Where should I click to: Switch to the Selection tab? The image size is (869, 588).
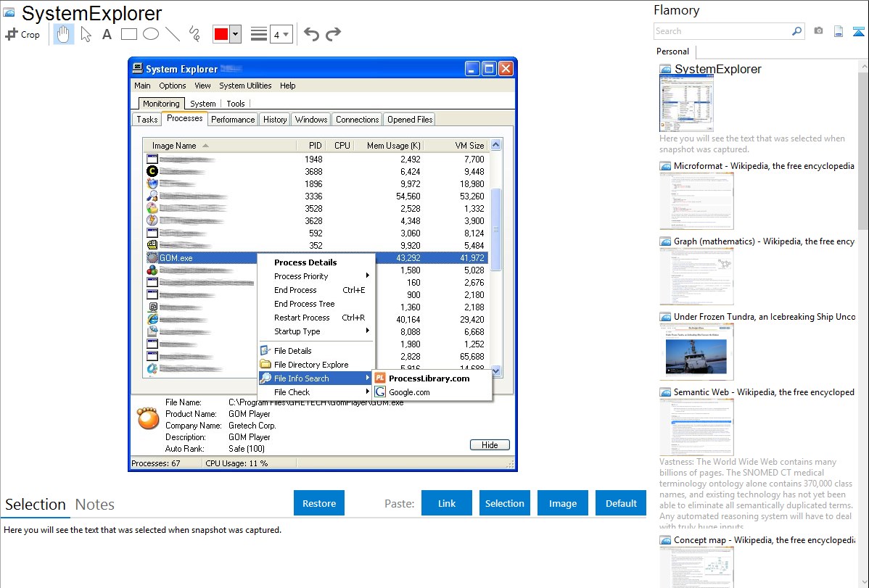36,505
